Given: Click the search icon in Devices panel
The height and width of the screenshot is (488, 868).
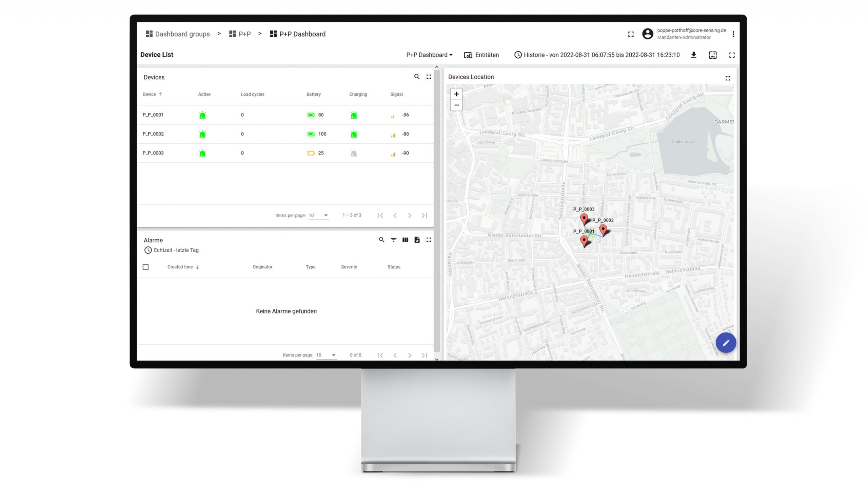Looking at the screenshot, I should (x=417, y=77).
